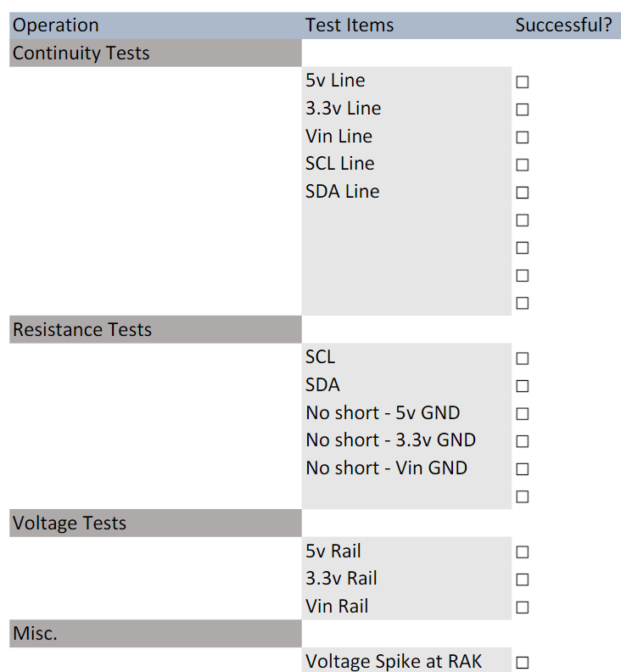Check the 5v Line checkbox

522,82
